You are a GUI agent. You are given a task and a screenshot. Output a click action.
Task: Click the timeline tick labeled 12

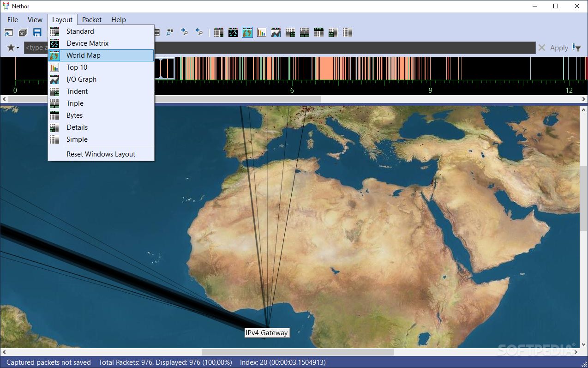point(569,90)
